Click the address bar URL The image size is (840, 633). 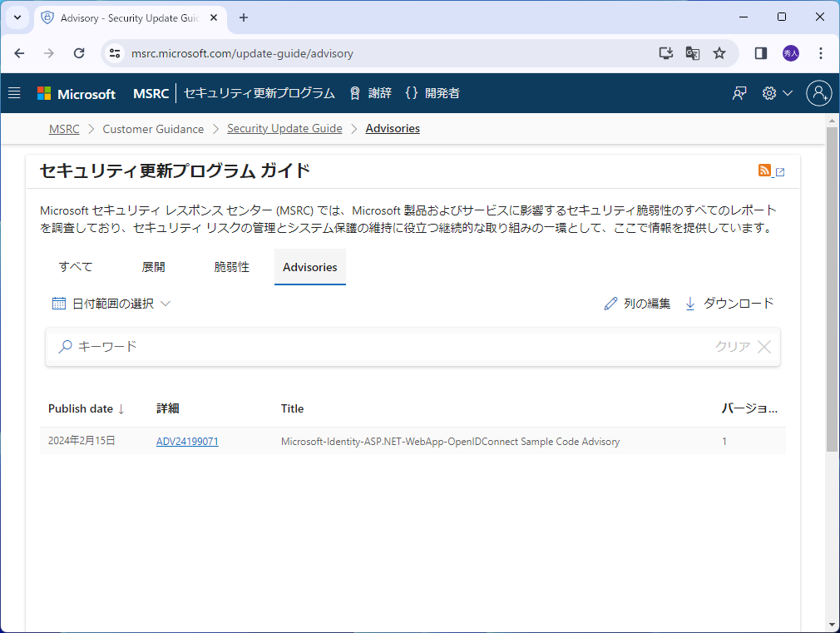click(x=242, y=53)
